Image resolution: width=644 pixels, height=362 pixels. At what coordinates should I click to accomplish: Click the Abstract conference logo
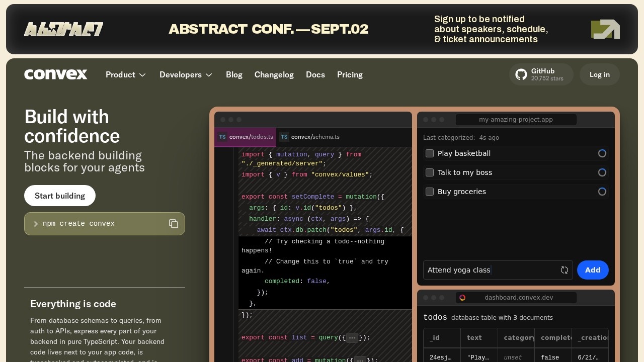coord(63,29)
